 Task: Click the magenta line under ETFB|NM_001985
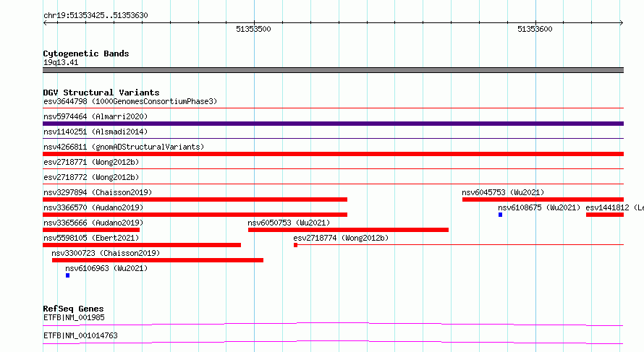pyautogui.click(x=333, y=324)
